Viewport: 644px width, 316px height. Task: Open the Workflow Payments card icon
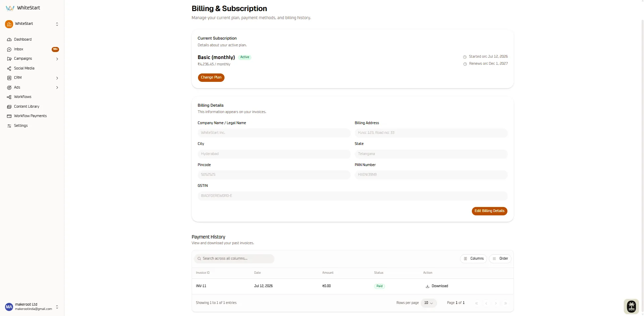click(x=9, y=116)
